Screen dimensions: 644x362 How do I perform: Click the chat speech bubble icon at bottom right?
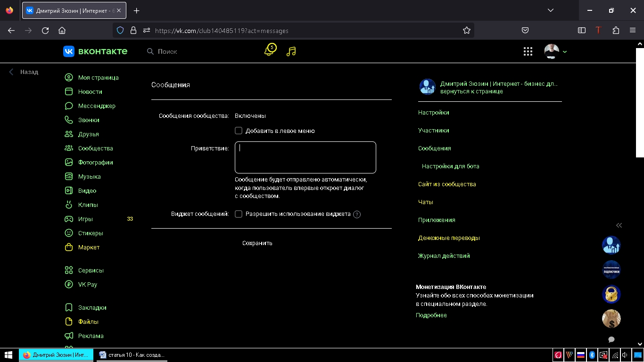[x=611, y=340]
